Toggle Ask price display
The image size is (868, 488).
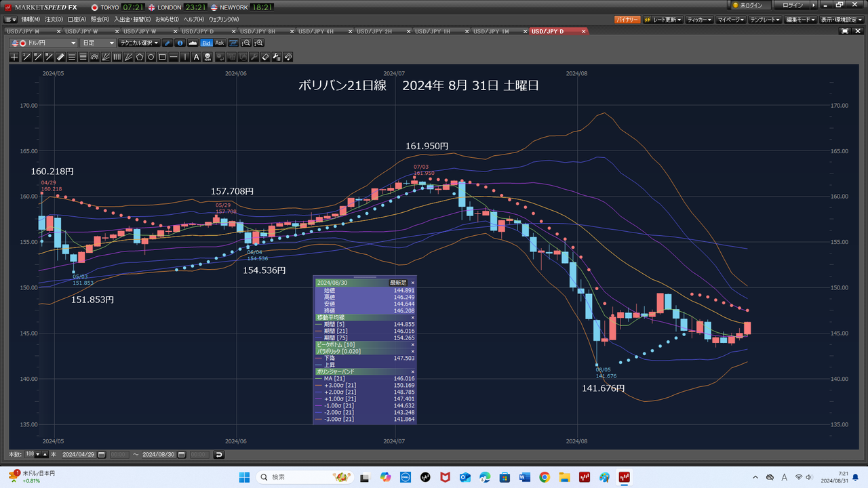(219, 43)
